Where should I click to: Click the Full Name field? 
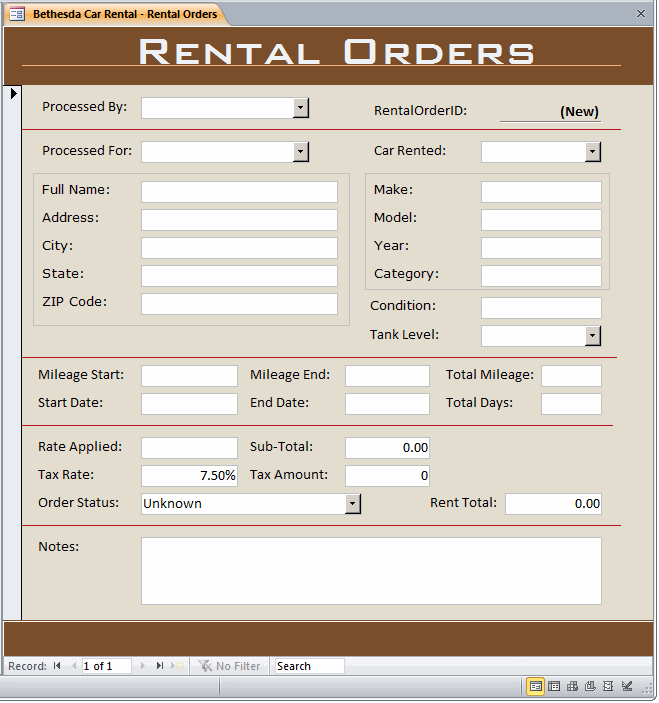pos(239,192)
